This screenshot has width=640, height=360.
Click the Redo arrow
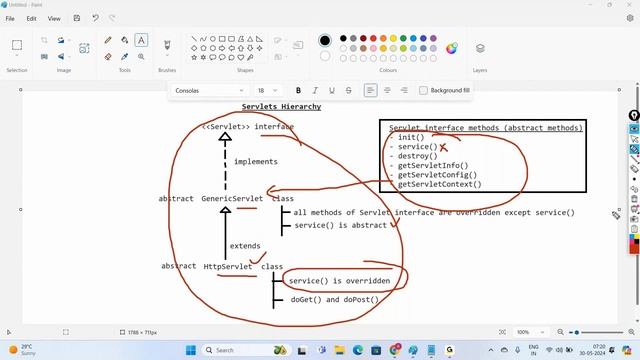click(x=112, y=18)
